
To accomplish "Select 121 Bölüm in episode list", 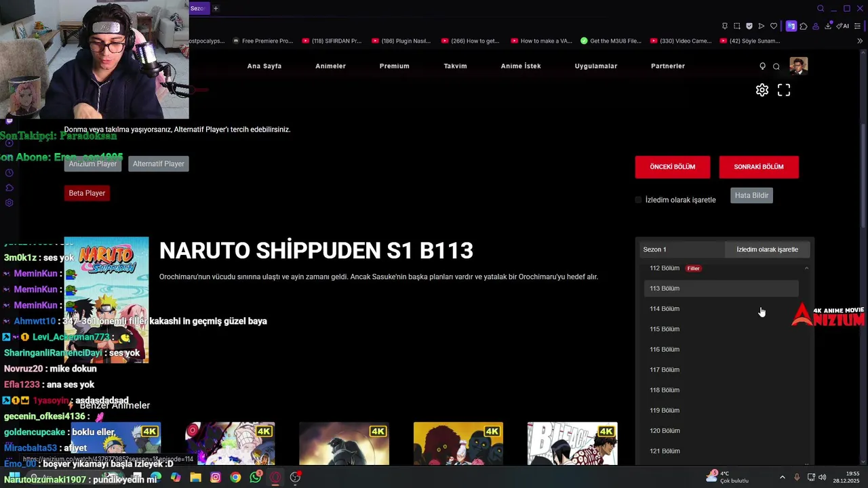I will click(x=721, y=451).
